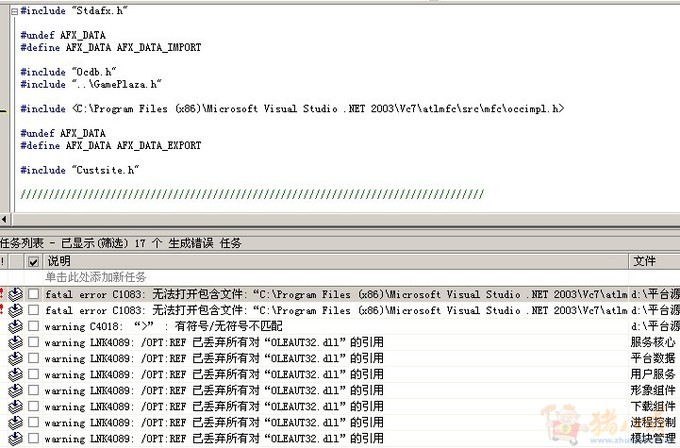Select the description "有符号/无符号不匹配" of warning C4018
This screenshot has width=680, height=448.
pyautogui.click(x=228, y=326)
